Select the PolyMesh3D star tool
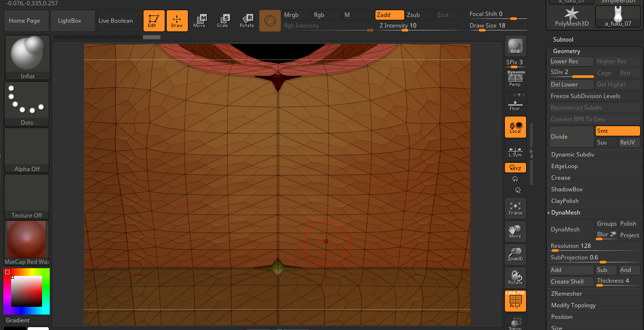This screenshot has height=330, width=644. [x=572, y=17]
